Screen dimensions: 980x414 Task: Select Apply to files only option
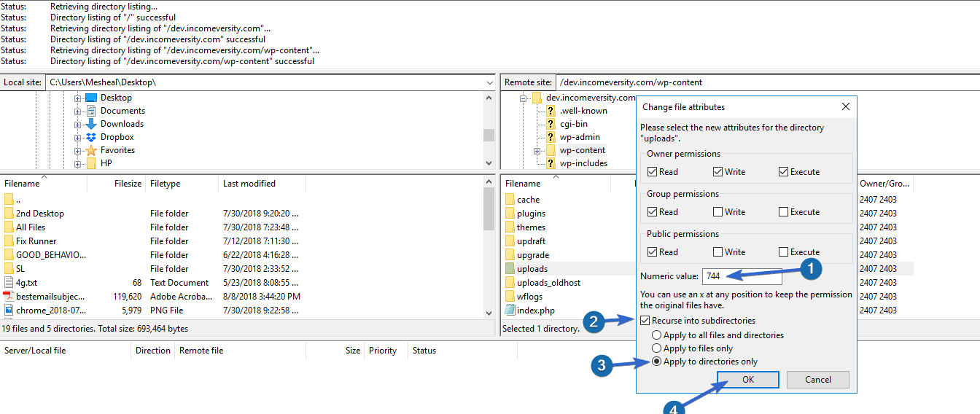[658, 348]
